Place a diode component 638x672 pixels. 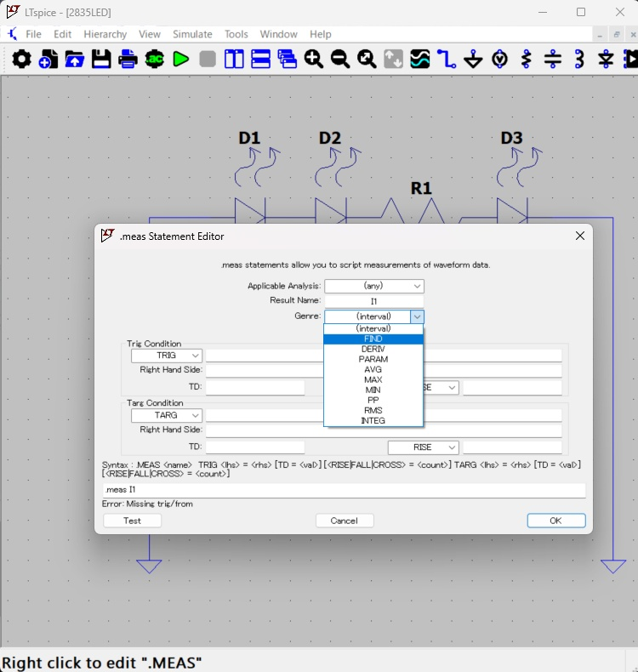coord(606,60)
